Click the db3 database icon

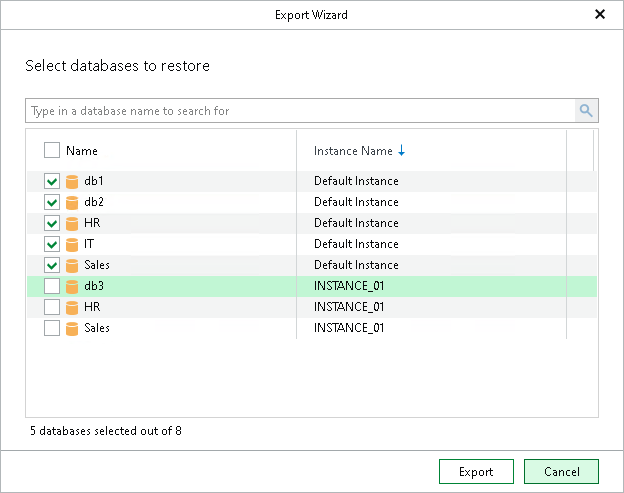pyautogui.click(x=72, y=287)
